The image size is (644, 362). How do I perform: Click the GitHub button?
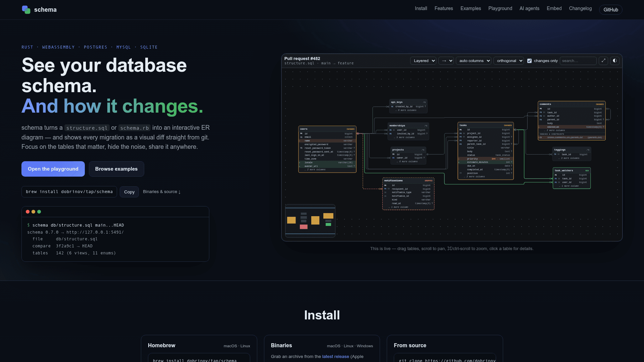pyautogui.click(x=611, y=10)
